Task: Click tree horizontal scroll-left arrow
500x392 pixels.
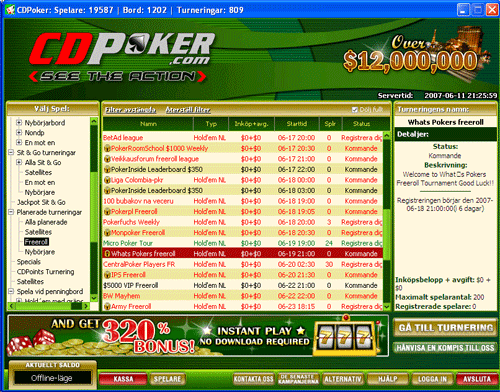Action: coord(12,306)
